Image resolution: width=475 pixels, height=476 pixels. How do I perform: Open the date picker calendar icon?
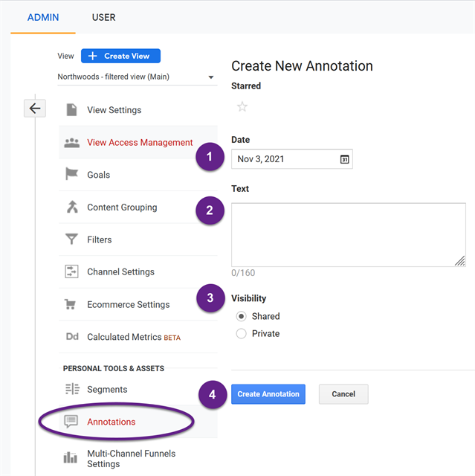click(345, 159)
